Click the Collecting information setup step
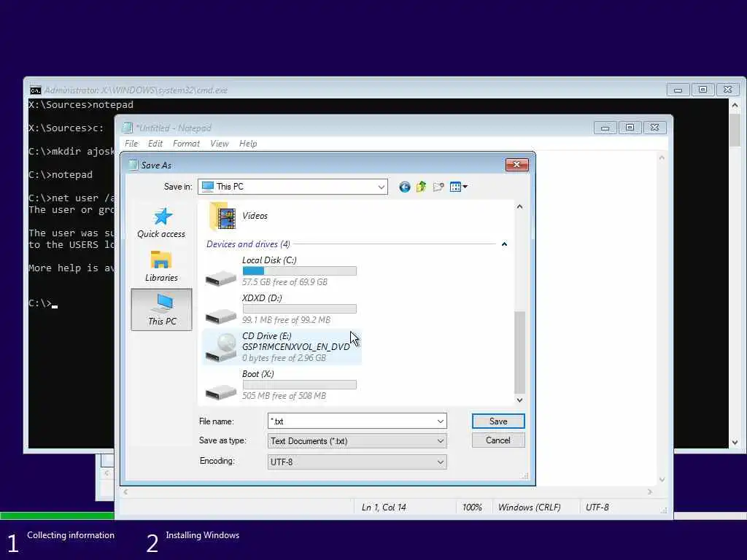The height and width of the screenshot is (560, 747). [x=71, y=535]
